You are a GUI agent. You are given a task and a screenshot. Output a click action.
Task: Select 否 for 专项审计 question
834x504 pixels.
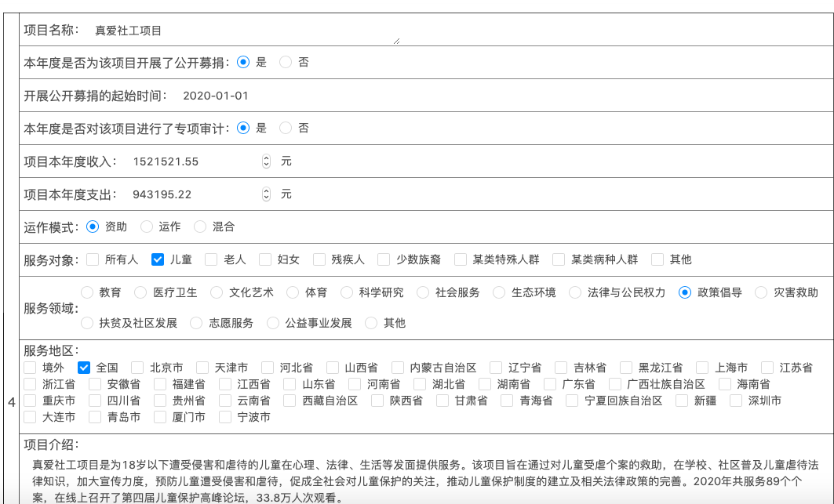pyautogui.click(x=286, y=128)
